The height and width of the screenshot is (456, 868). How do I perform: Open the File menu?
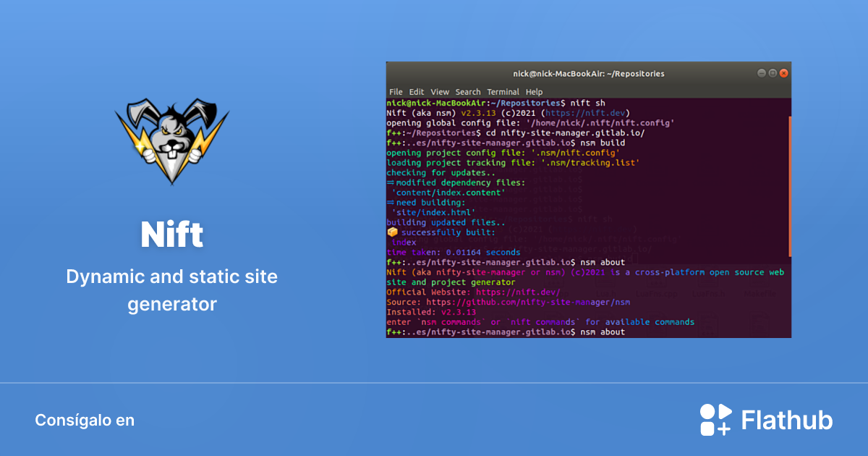[395, 92]
